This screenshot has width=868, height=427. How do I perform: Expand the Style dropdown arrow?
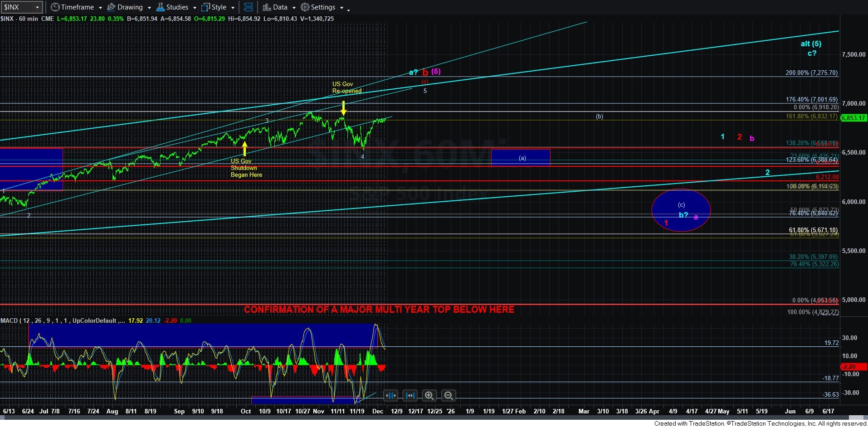[x=233, y=8]
